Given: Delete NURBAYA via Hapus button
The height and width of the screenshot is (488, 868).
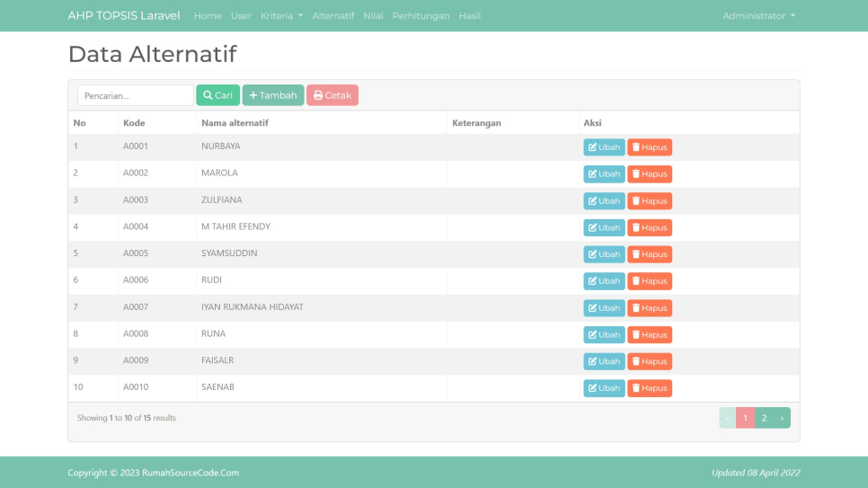Looking at the screenshot, I should click(x=650, y=147).
